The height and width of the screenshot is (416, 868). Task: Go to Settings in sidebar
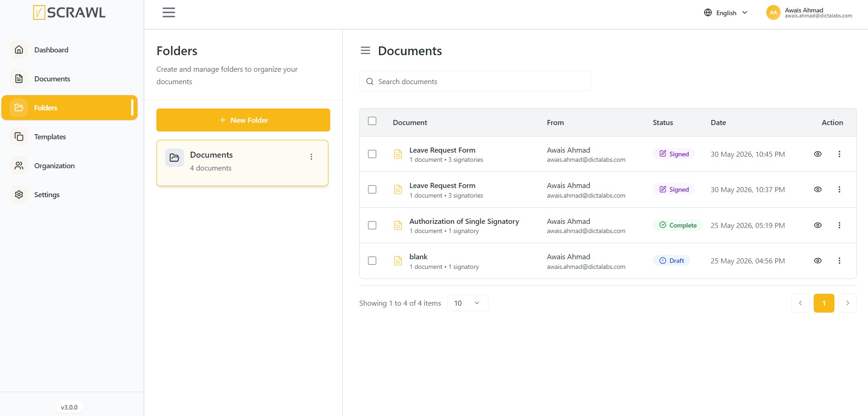pos(69,194)
